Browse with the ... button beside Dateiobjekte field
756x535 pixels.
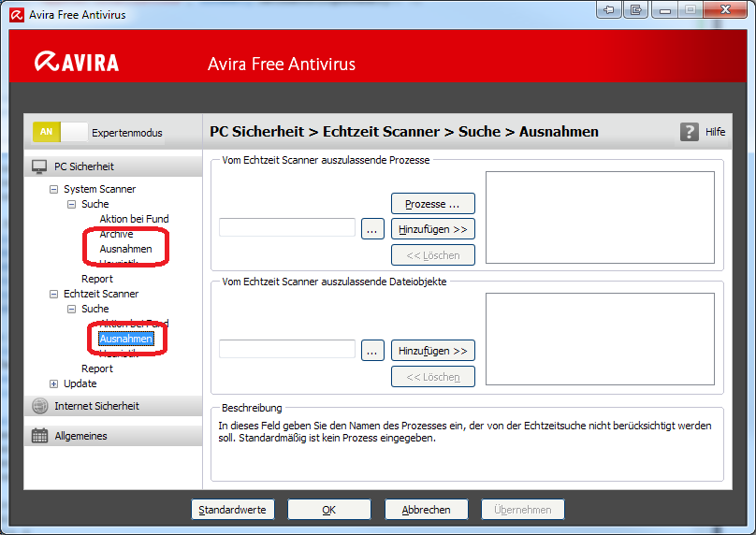(372, 351)
